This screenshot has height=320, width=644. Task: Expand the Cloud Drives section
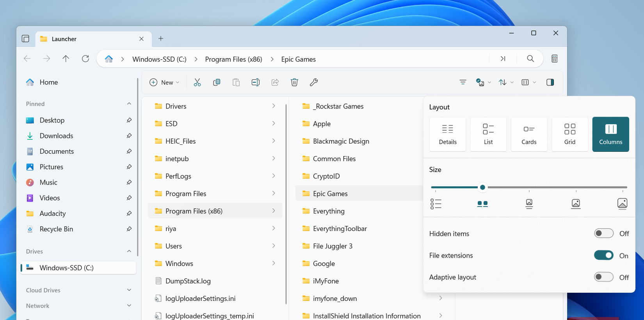click(129, 290)
